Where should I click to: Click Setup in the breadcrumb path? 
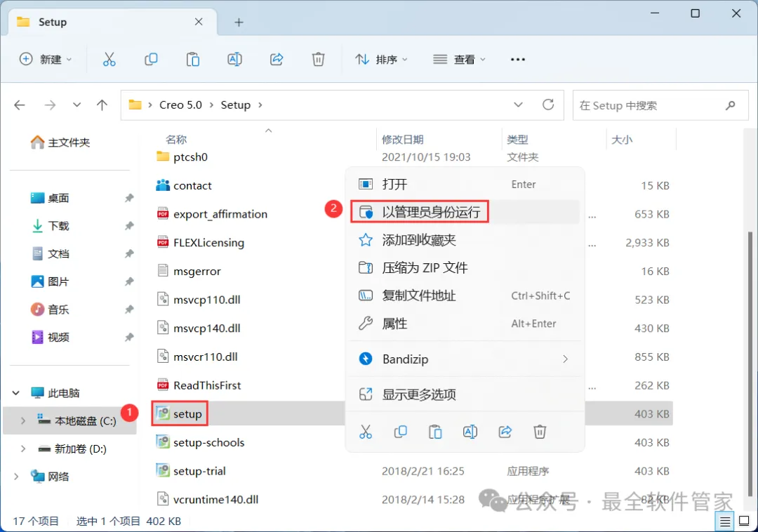235,105
